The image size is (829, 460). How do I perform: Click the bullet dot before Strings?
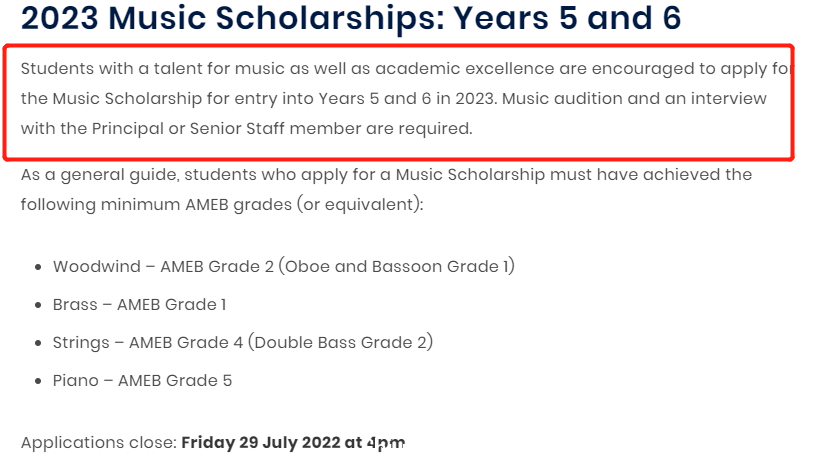pyautogui.click(x=38, y=343)
